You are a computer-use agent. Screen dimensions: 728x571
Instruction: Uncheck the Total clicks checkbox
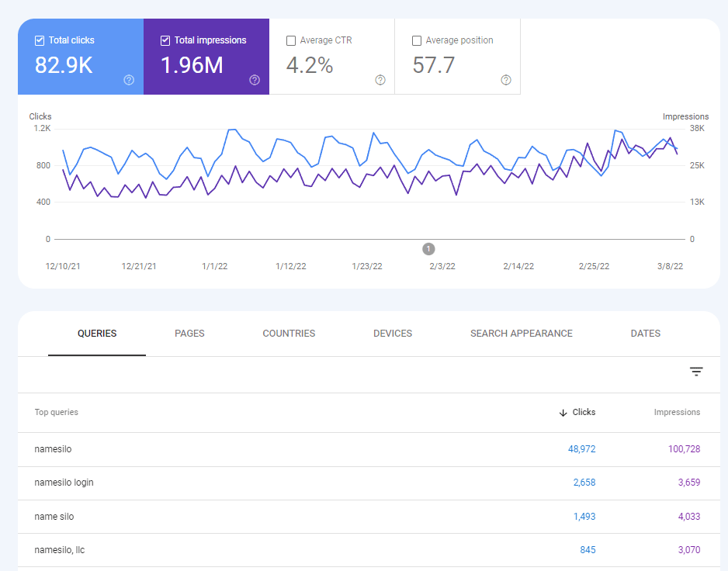coord(39,40)
